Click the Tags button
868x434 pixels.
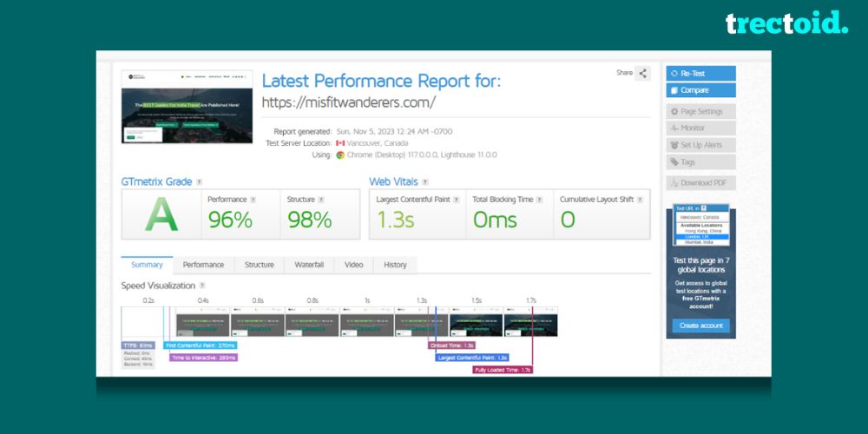[700, 162]
